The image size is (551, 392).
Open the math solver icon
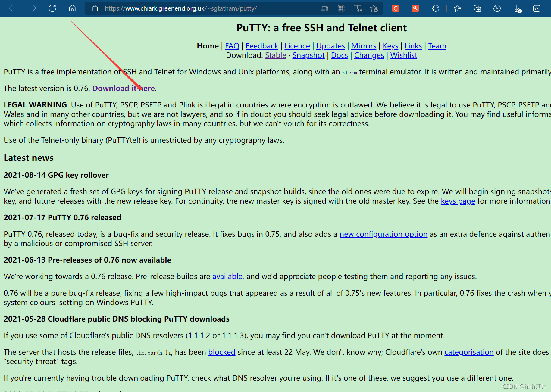coord(537,8)
